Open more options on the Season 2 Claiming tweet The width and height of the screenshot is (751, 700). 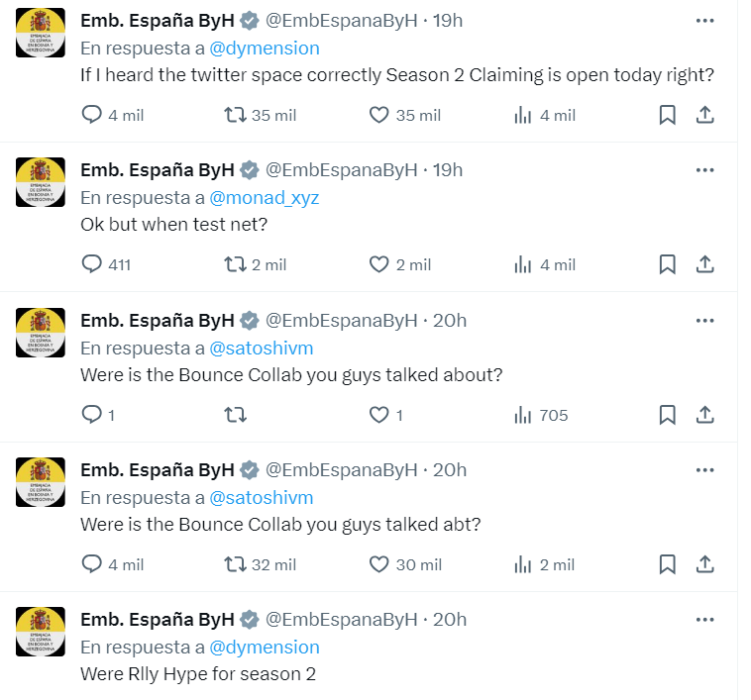pos(705,21)
